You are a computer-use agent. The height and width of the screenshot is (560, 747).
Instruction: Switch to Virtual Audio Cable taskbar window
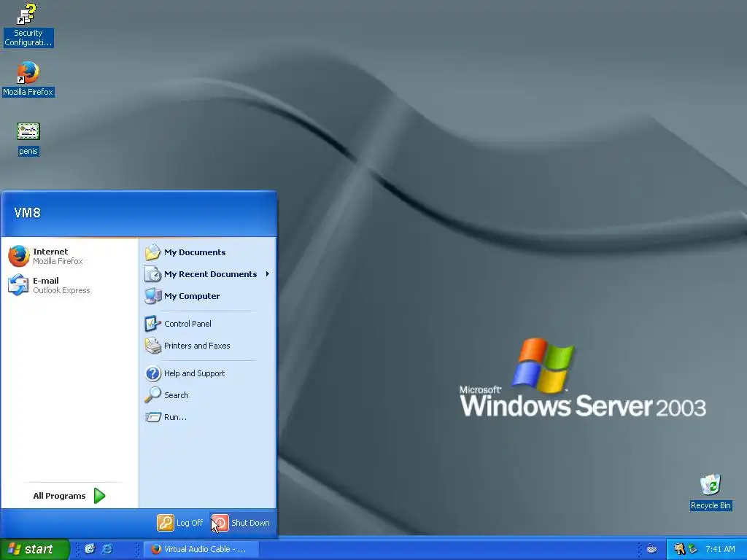click(x=202, y=549)
